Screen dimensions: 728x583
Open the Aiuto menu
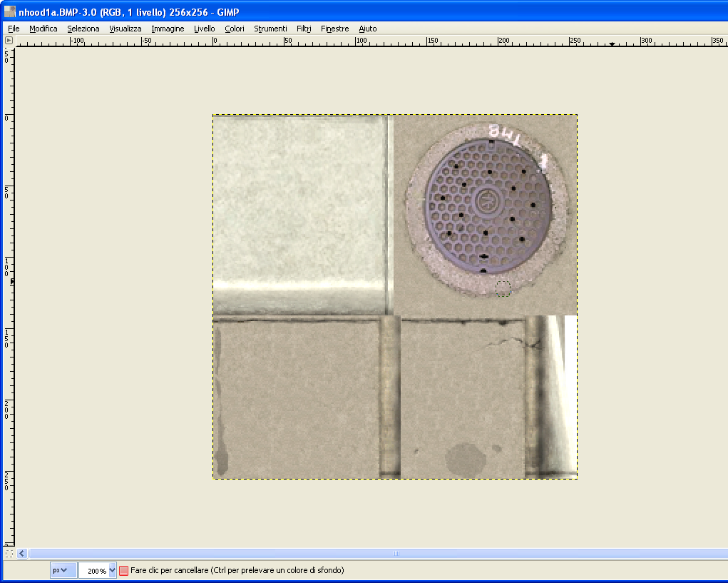pyautogui.click(x=368, y=29)
